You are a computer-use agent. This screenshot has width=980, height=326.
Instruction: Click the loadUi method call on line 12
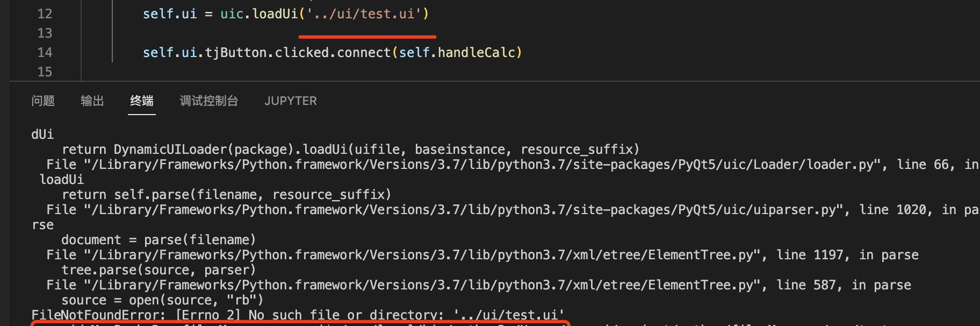[275, 14]
